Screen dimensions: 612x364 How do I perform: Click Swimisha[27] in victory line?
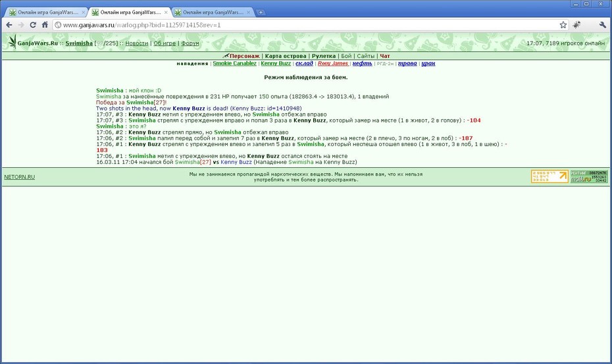click(146, 102)
